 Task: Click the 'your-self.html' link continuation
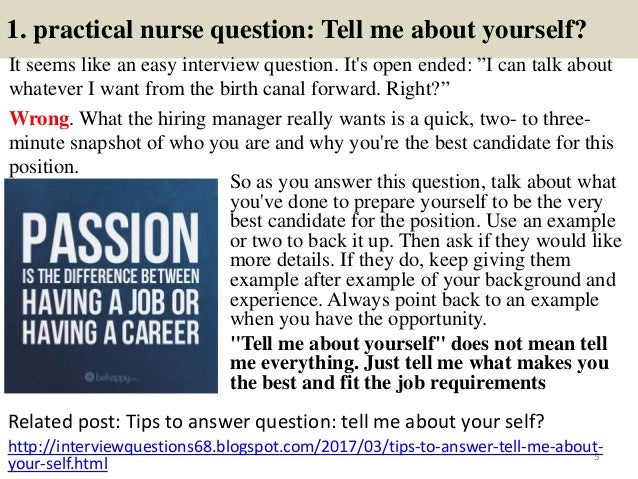coord(58,464)
